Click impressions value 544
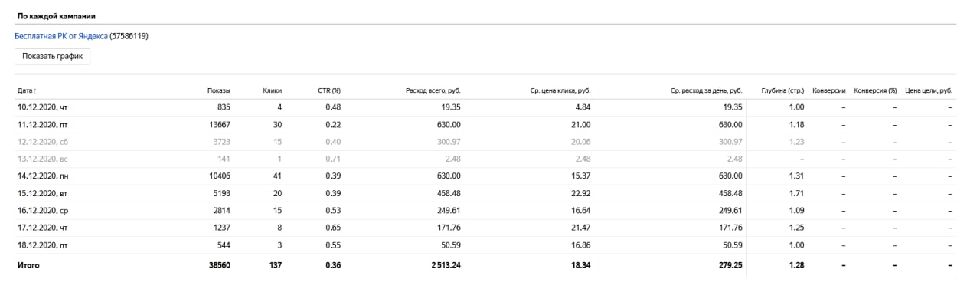The image size is (980, 302). coord(224,245)
